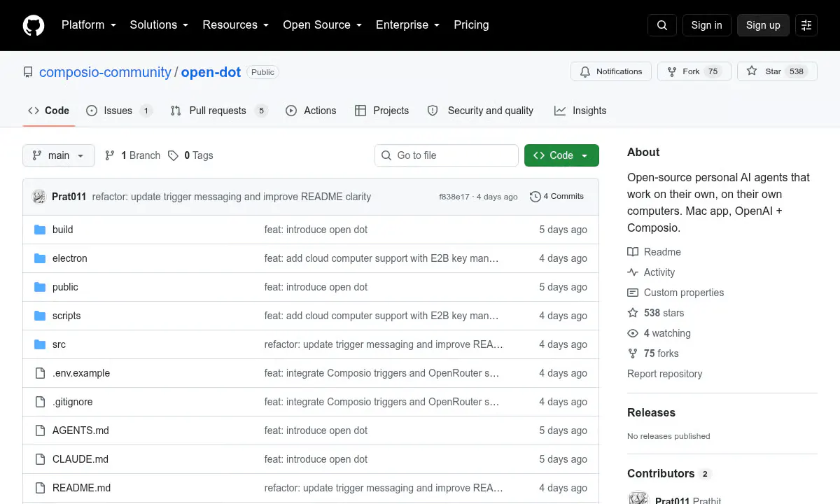Open the electron folder name
The image size is (840, 504).
point(70,258)
